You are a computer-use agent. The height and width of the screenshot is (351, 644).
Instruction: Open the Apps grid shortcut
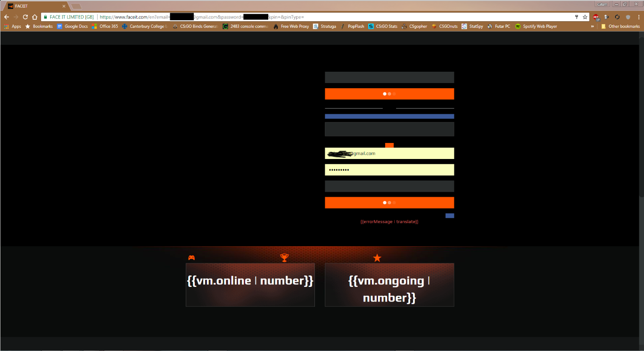point(13,26)
